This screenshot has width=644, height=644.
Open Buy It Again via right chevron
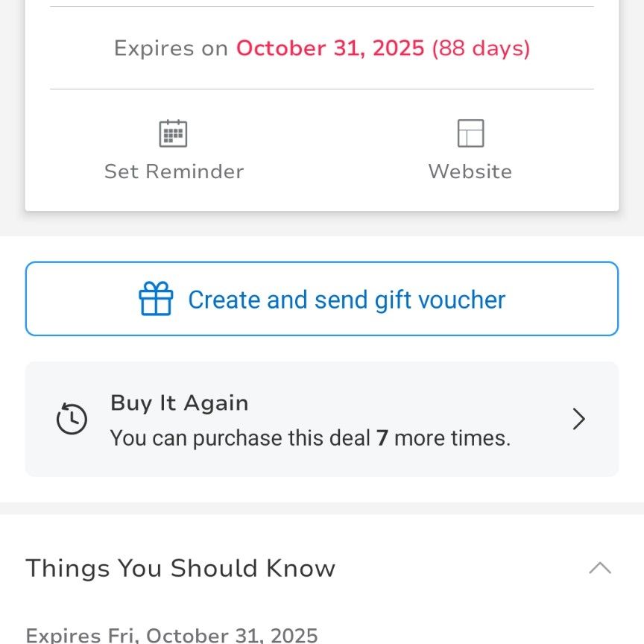point(578,419)
